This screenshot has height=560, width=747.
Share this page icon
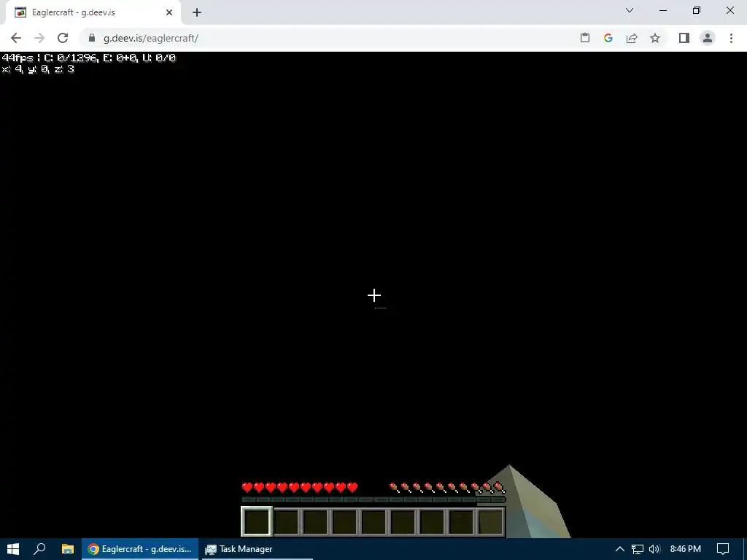(632, 38)
